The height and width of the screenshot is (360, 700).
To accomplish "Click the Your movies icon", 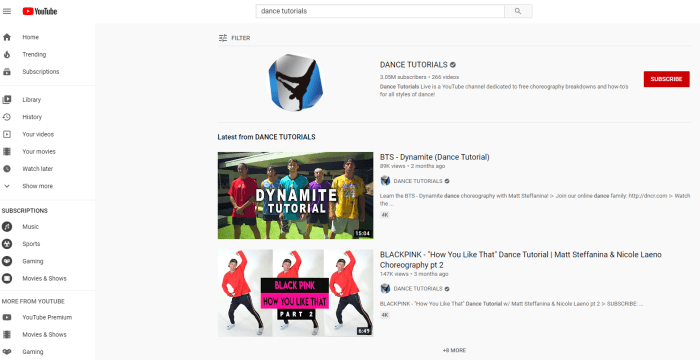I will coord(7,151).
